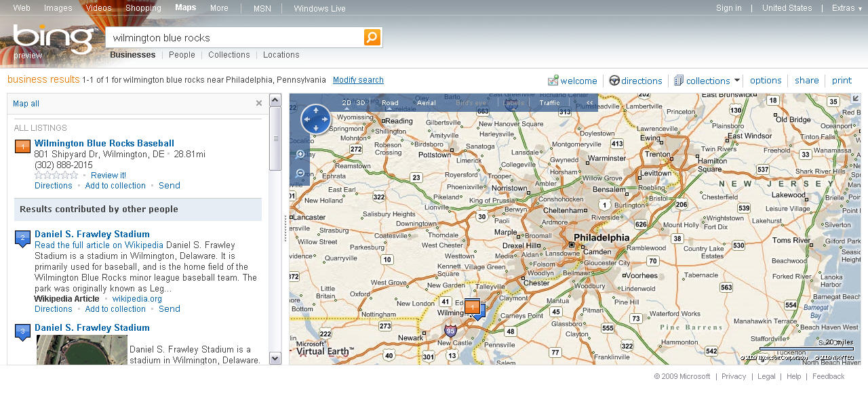The width and height of the screenshot is (868, 404).
Task: Open the Feedback link in the footer
Action: click(829, 376)
